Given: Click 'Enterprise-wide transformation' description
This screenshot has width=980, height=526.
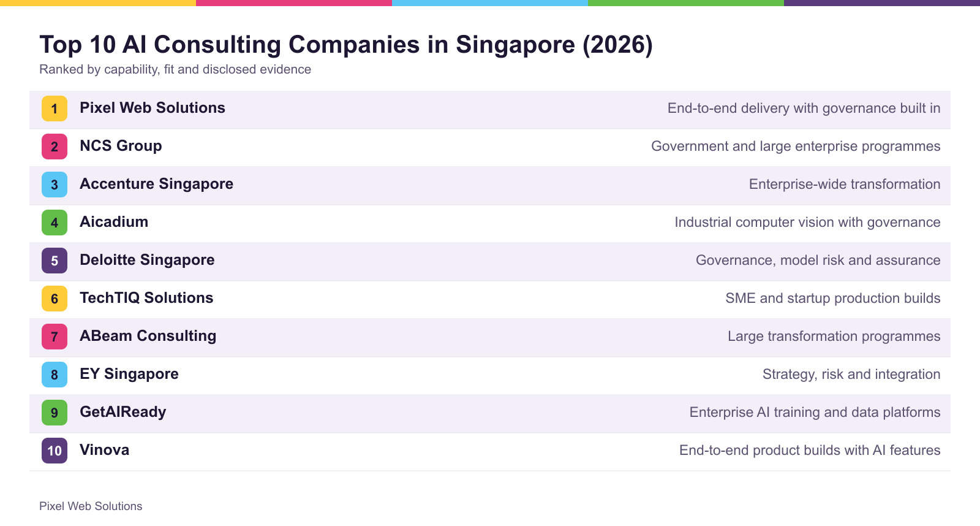Looking at the screenshot, I should 845,185.
